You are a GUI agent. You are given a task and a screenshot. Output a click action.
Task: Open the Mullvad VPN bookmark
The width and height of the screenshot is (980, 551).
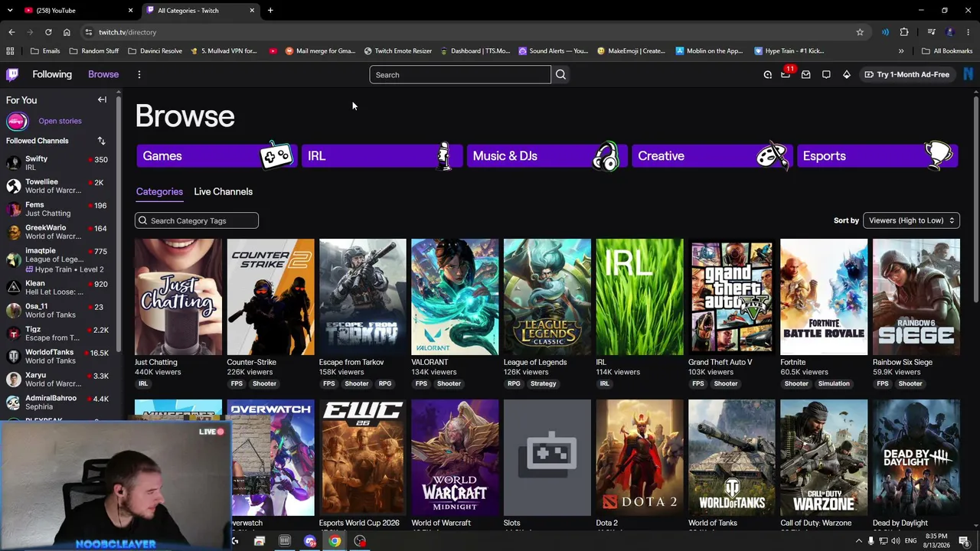[224, 51]
